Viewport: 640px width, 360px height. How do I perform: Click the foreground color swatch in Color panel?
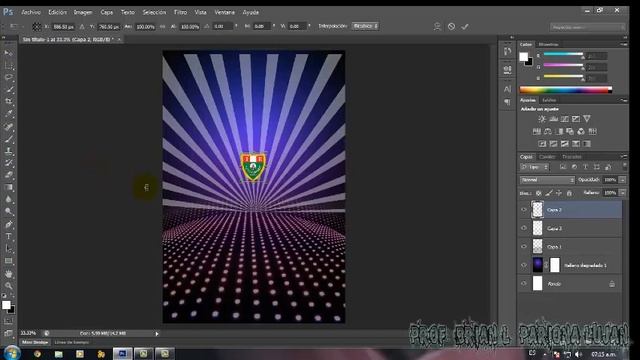524,57
